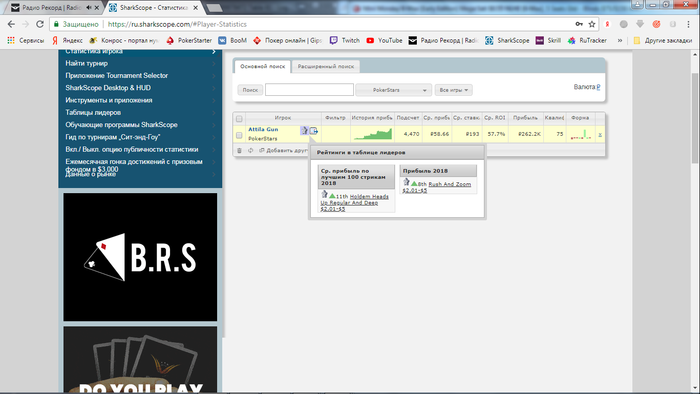Click the Поиск search button
Image resolution: width=700 pixels, height=394 pixels.
[x=250, y=90]
